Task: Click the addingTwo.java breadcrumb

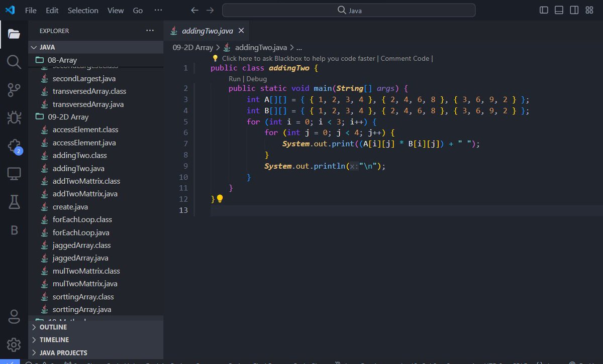Action: [261, 48]
